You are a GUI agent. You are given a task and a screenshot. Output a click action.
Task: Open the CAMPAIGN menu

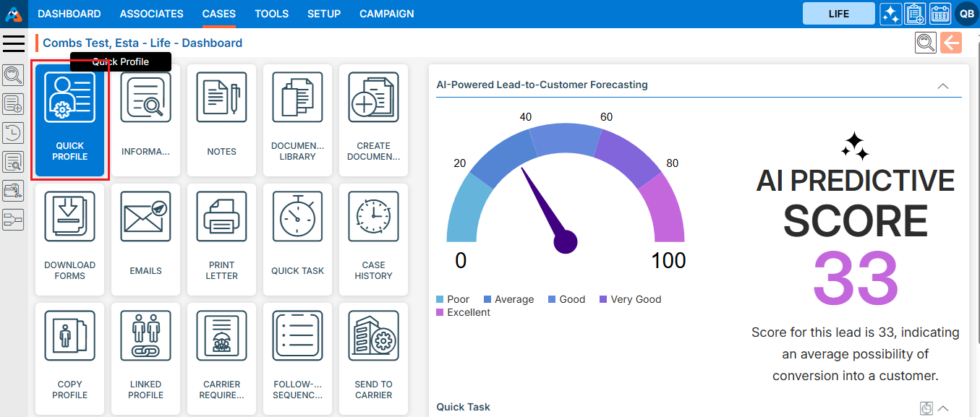(x=386, y=14)
